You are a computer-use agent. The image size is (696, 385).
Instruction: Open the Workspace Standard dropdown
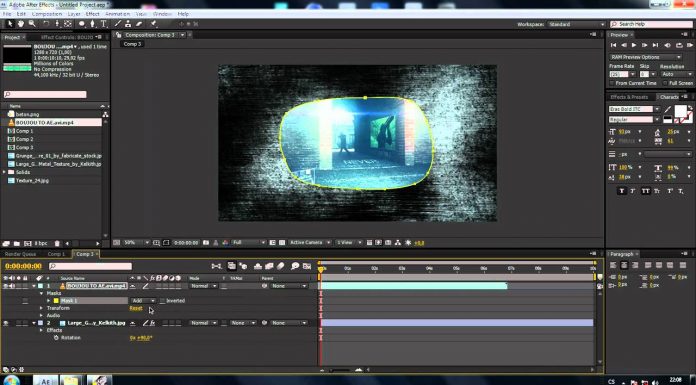pos(576,24)
